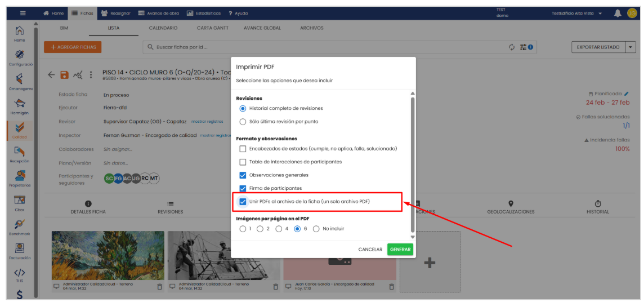Expand the Exportar Listado dropdown arrow
The height and width of the screenshot is (302, 644).
[x=631, y=47]
